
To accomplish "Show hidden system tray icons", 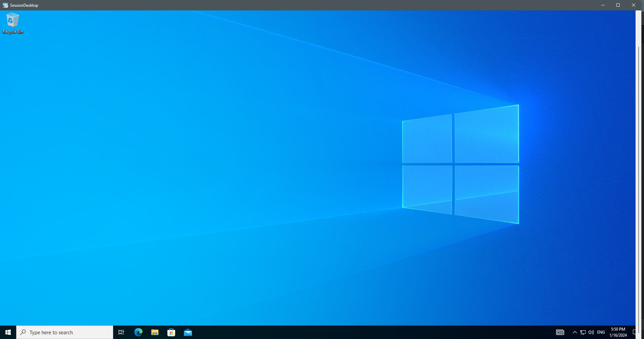I will point(575,332).
